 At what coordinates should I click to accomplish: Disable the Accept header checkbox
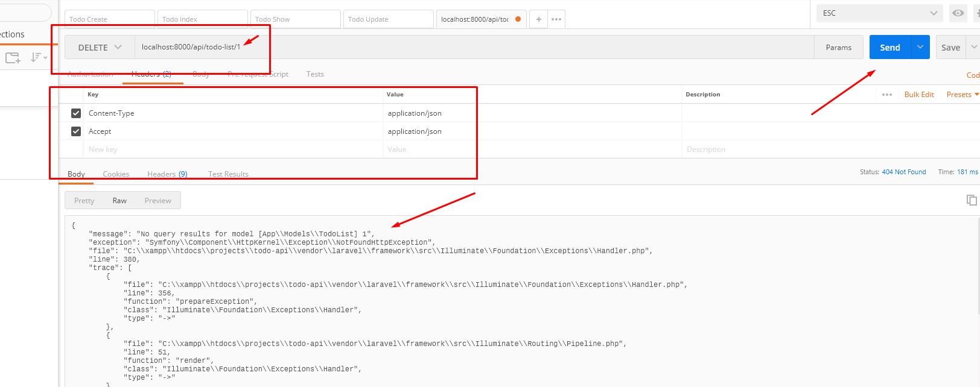coord(76,131)
